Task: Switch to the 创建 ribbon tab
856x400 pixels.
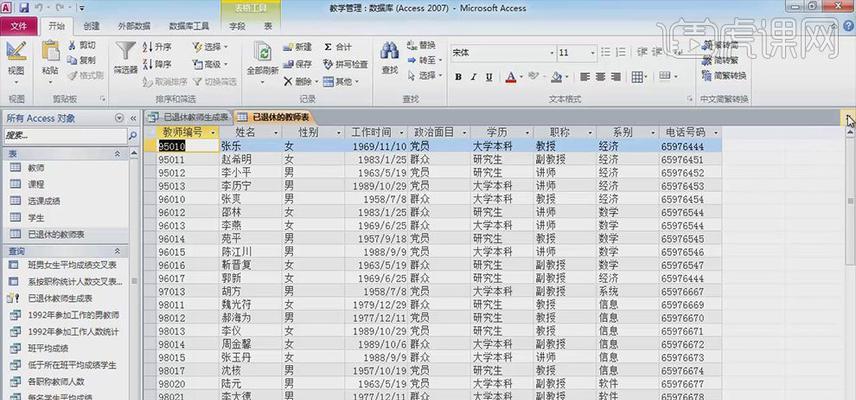Action: (x=91, y=26)
